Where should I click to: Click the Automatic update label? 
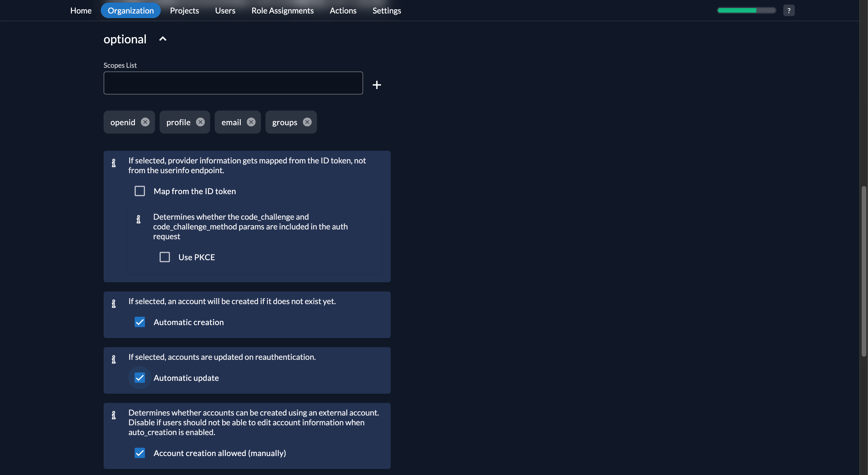(x=186, y=378)
